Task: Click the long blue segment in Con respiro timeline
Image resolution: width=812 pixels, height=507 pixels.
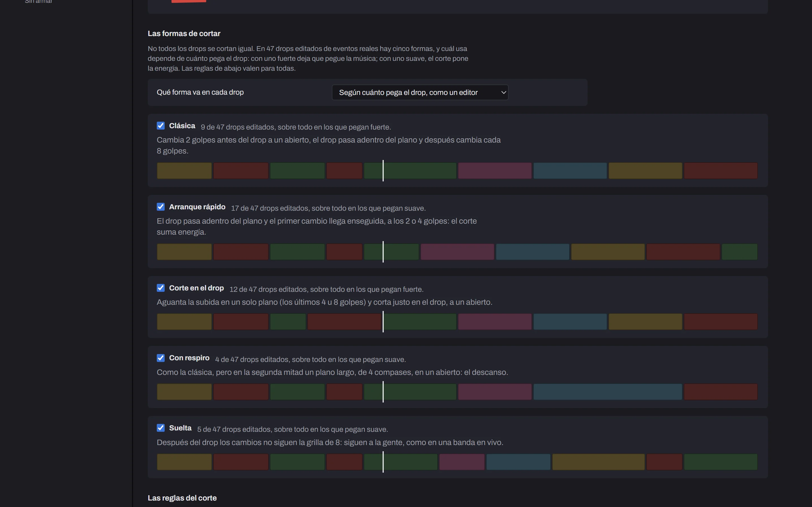Action: pyautogui.click(x=608, y=392)
